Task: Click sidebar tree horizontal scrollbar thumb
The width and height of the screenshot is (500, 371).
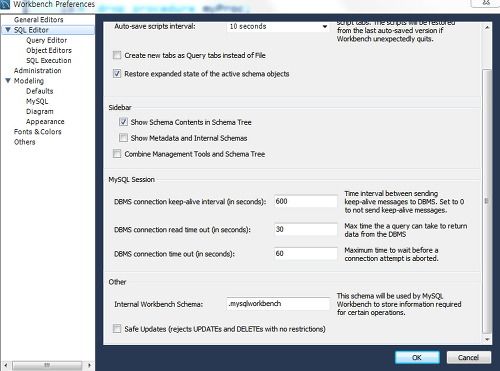Action: click(x=47, y=365)
